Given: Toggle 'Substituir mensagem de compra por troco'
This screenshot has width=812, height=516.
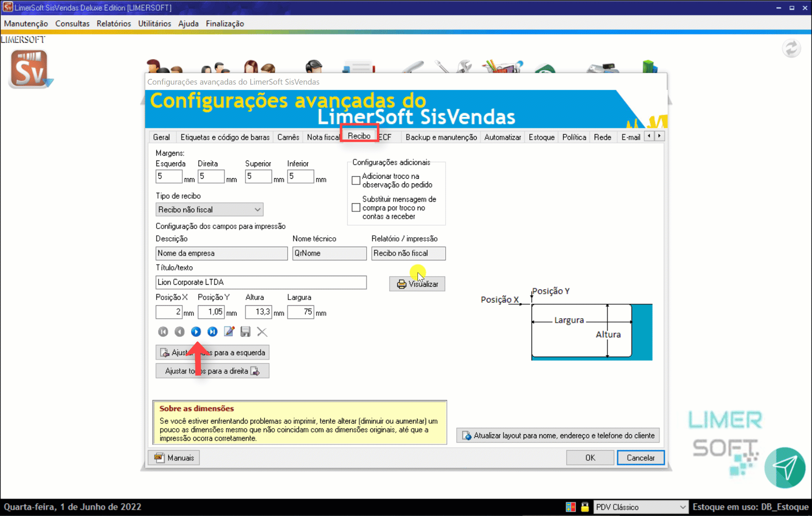Looking at the screenshot, I should (356, 207).
